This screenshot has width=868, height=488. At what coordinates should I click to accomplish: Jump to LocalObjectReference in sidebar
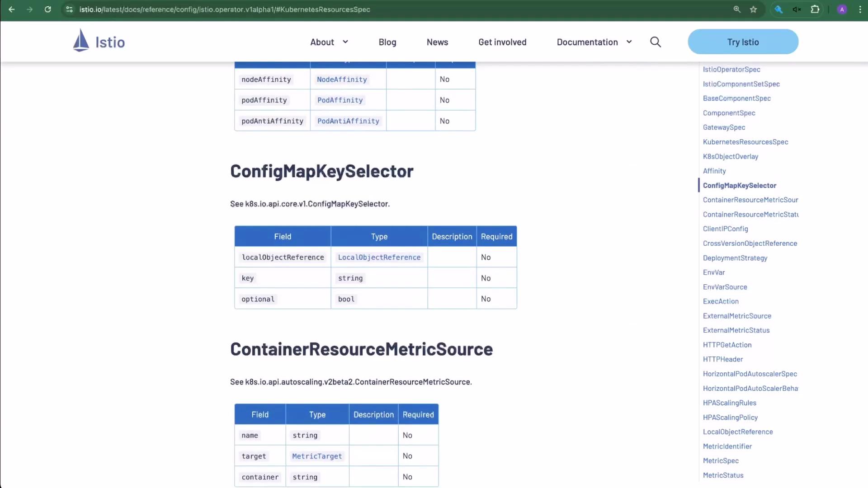click(x=738, y=432)
